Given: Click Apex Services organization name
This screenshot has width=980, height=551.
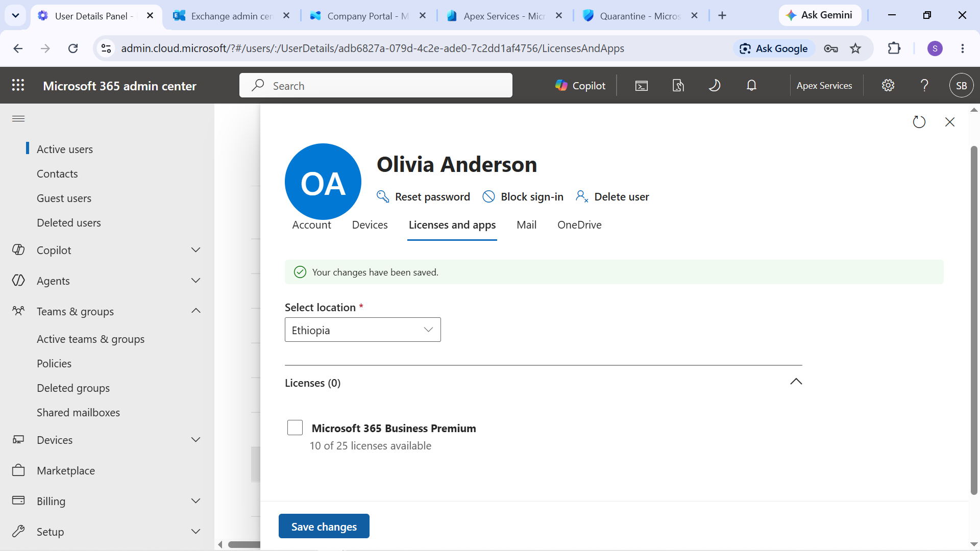Looking at the screenshot, I should (824, 86).
